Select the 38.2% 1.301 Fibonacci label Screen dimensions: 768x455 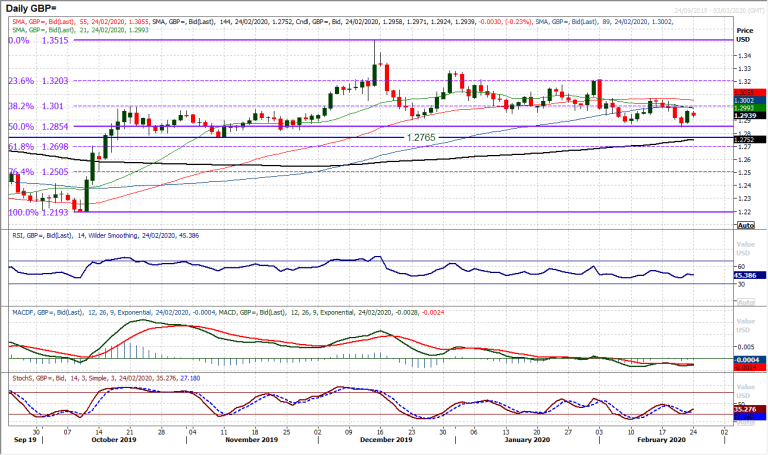coord(36,106)
